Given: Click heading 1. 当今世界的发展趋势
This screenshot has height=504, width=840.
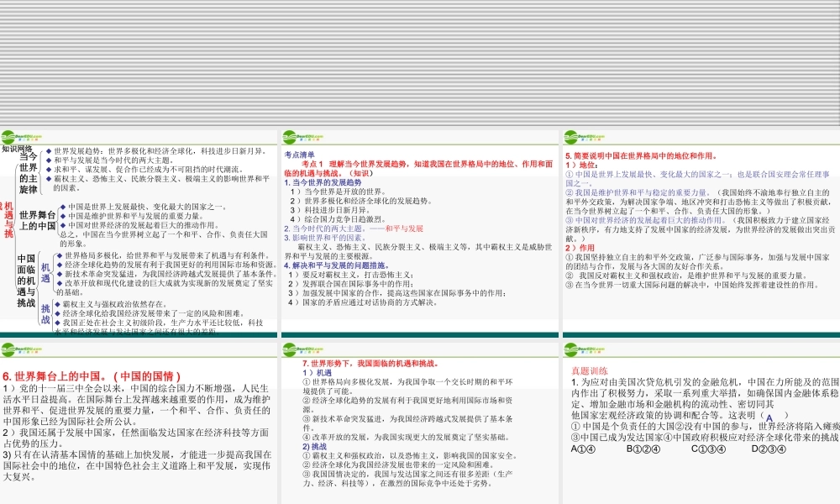Looking at the screenshot, I should (x=323, y=182).
